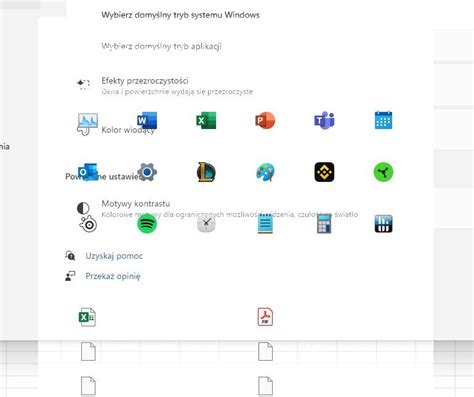Open the blue Calendar app icon
The width and height of the screenshot is (474, 397).
[x=383, y=120]
